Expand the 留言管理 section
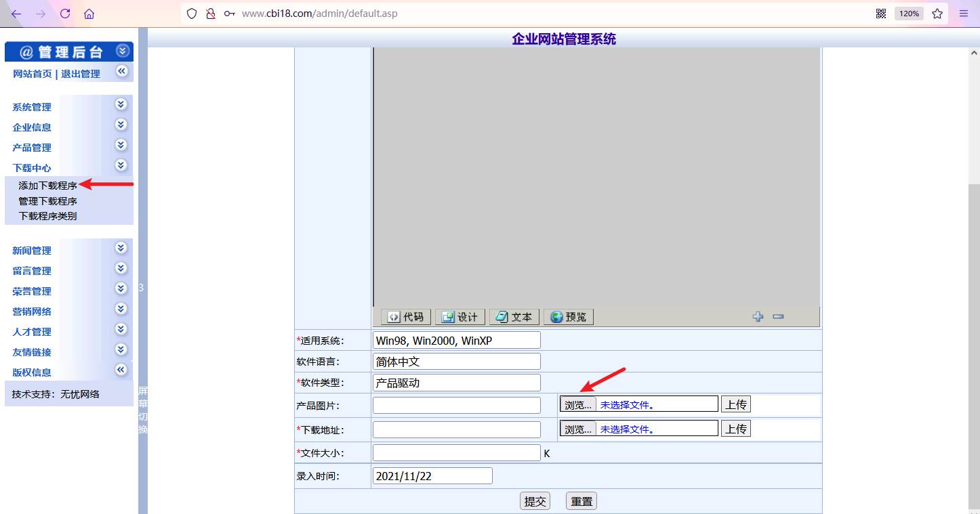This screenshot has width=980, height=514. 121,268
